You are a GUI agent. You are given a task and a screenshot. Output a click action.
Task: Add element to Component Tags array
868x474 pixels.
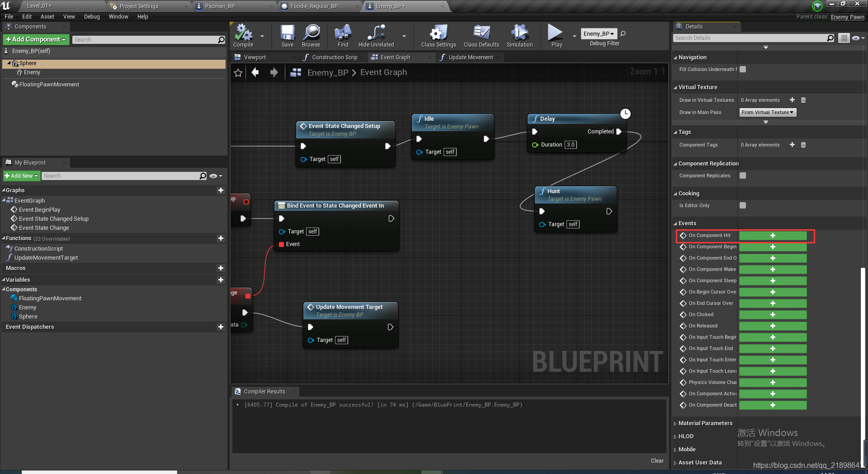[792, 145]
